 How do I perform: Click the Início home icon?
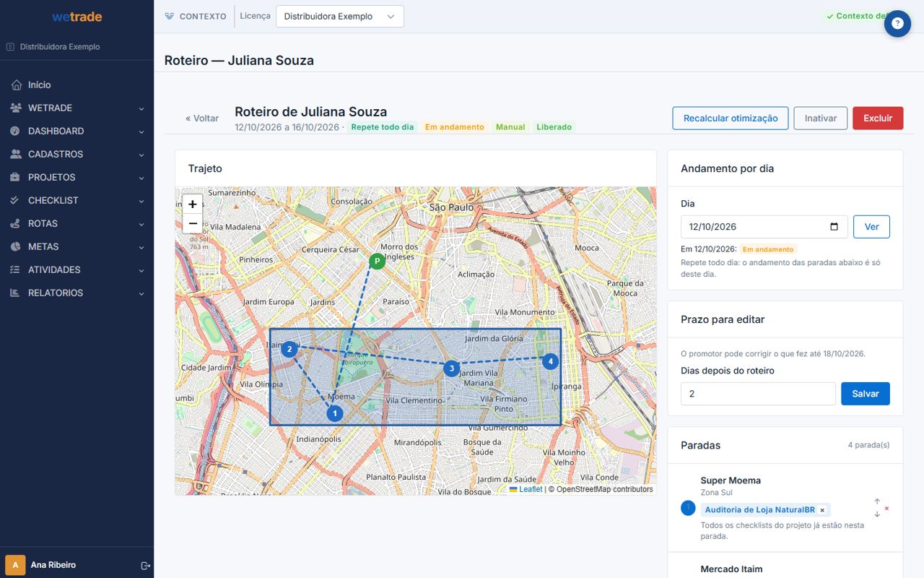coord(17,85)
